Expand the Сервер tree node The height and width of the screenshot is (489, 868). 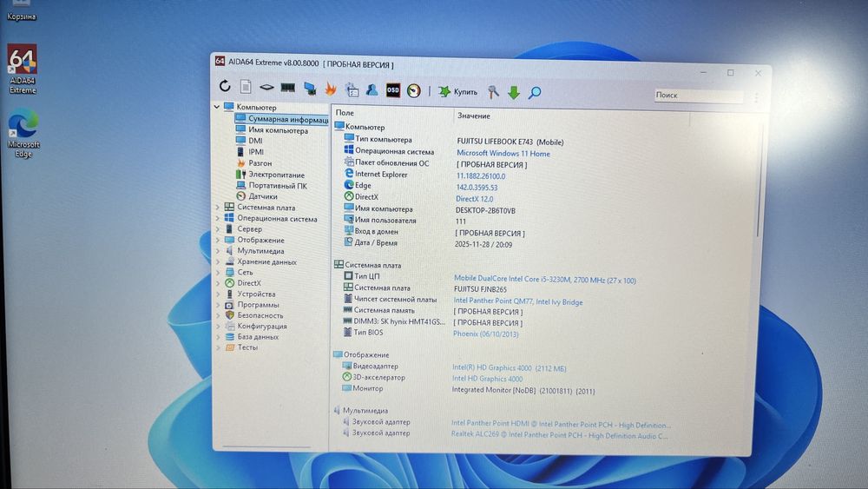tap(218, 228)
